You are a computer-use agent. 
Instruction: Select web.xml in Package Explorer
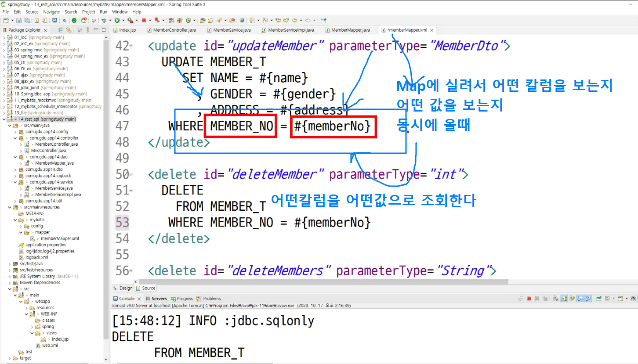tap(50, 345)
